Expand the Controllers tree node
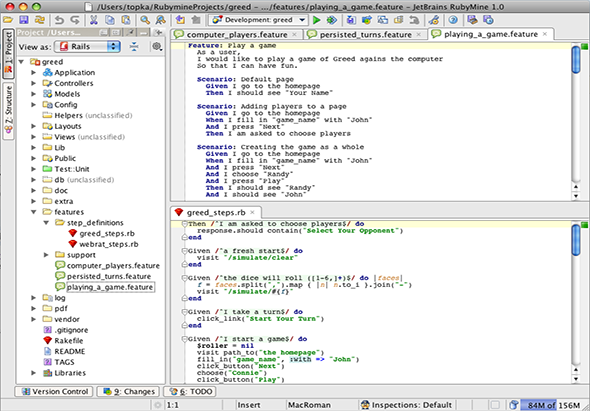 34,83
